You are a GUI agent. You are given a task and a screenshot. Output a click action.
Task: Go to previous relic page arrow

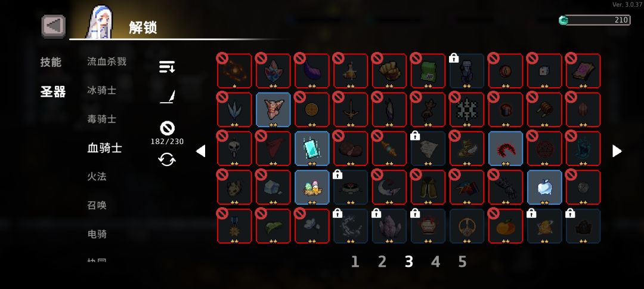(x=200, y=151)
